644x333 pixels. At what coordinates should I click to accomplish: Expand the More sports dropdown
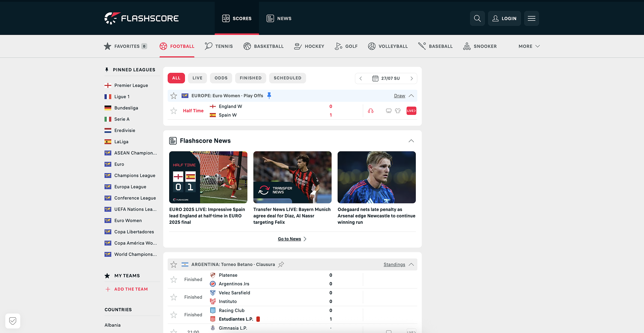[529, 46]
